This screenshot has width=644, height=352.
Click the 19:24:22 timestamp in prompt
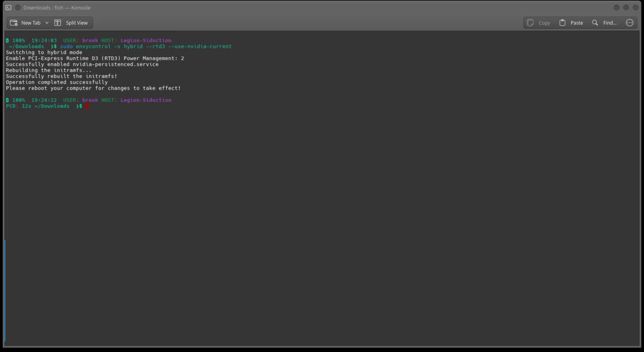pyautogui.click(x=44, y=100)
